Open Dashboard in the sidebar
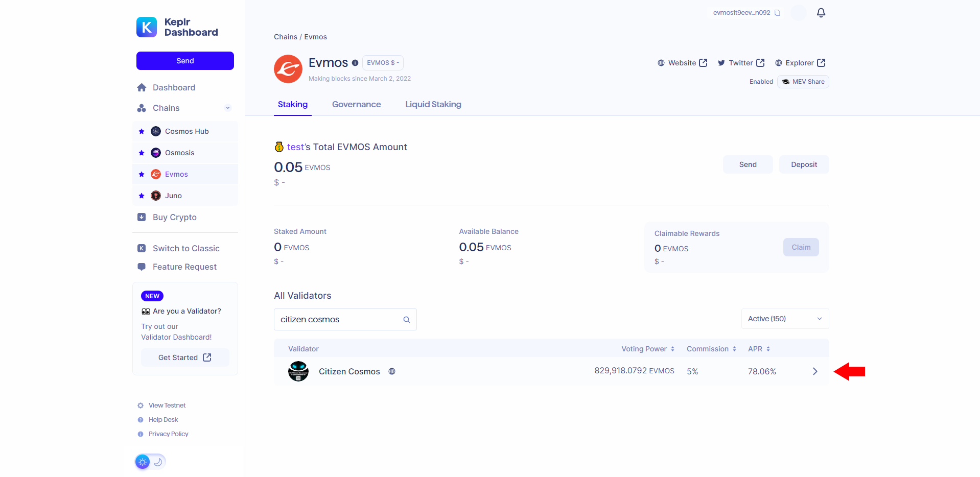Viewport: 980px width, 477px height. (174, 87)
